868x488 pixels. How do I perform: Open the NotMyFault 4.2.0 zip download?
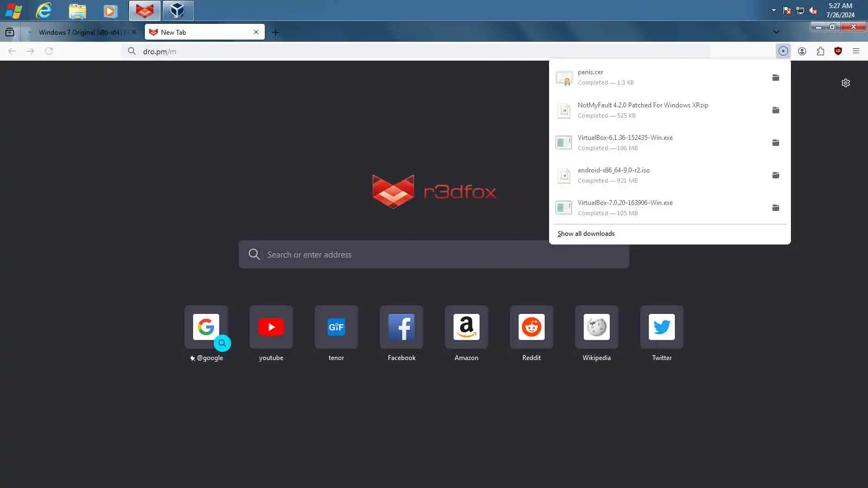(658, 110)
